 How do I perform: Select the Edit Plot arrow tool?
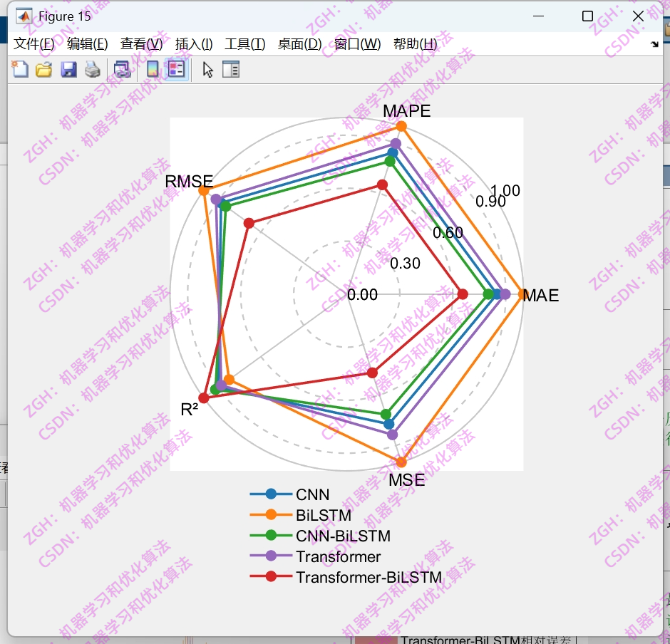pyautogui.click(x=207, y=69)
